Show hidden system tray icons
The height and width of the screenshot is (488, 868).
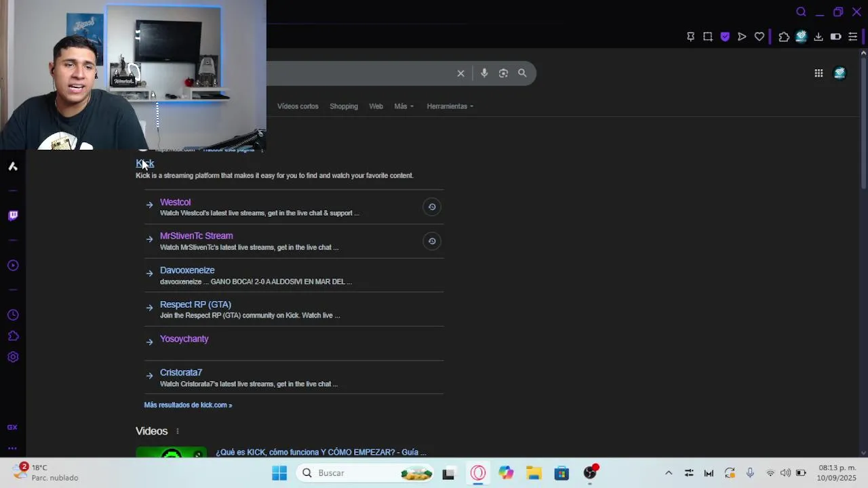[x=669, y=473]
